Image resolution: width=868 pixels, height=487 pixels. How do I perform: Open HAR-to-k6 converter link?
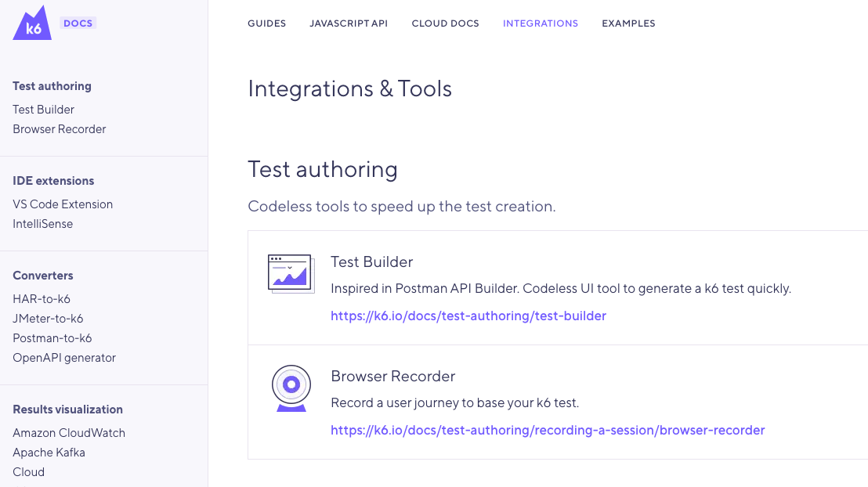pyautogui.click(x=42, y=299)
